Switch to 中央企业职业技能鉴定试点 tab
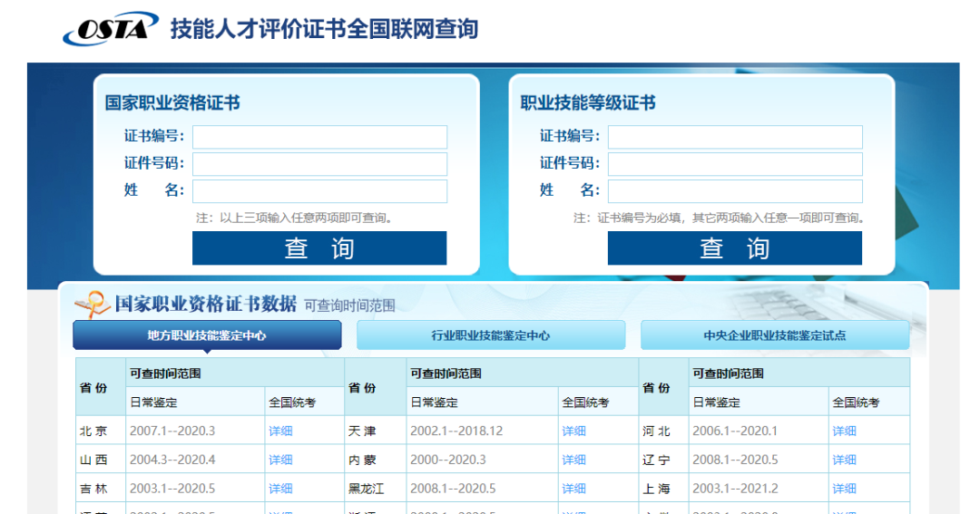This screenshot has width=980, height=514. [775, 335]
